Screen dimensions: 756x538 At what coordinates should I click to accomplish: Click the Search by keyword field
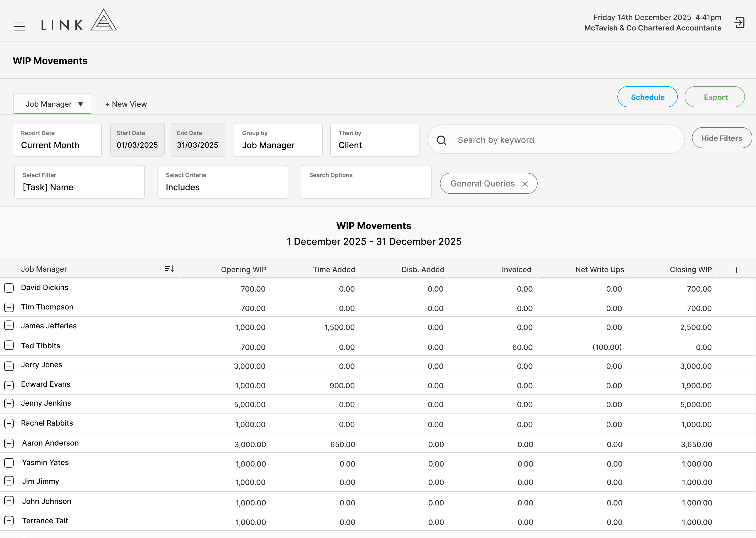[x=556, y=140]
